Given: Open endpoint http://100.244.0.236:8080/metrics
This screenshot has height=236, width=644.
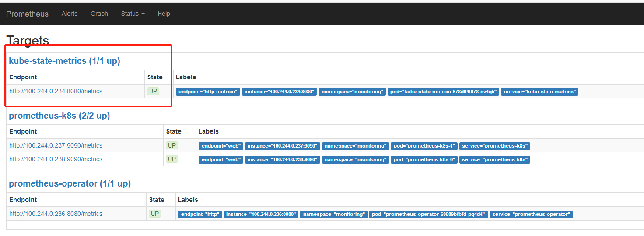Looking at the screenshot, I should 56,214.
